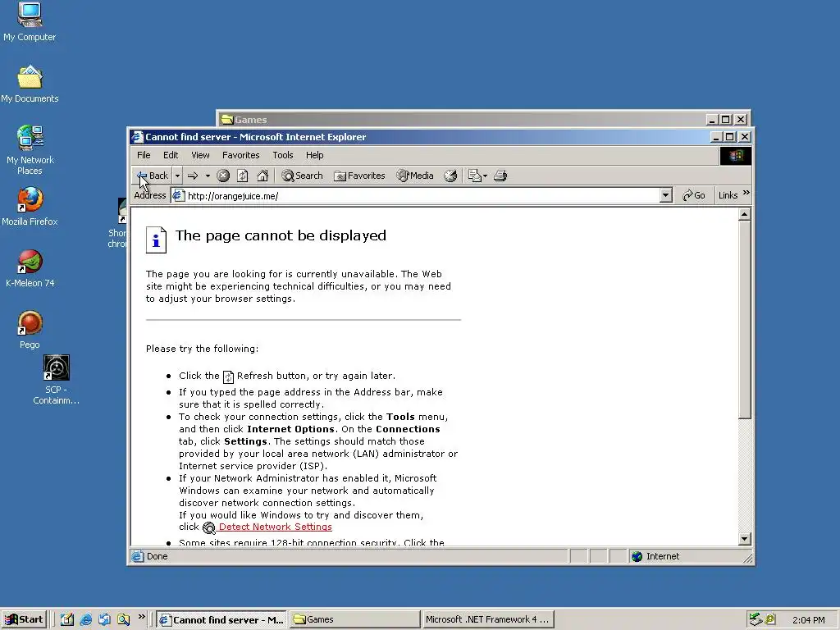The height and width of the screenshot is (630, 840).
Task: Click the address bar URL field
Action: tap(416, 195)
